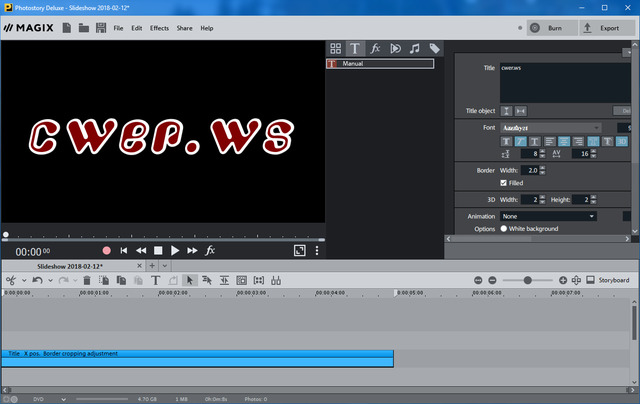The width and height of the screenshot is (640, 404).
Task: Open the fx effects panel tab
Action: click(375, 48)
